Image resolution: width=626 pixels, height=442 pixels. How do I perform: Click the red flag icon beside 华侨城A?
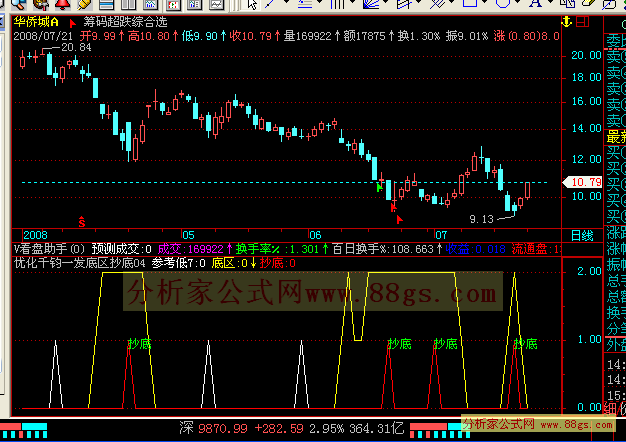pos(72,23)
